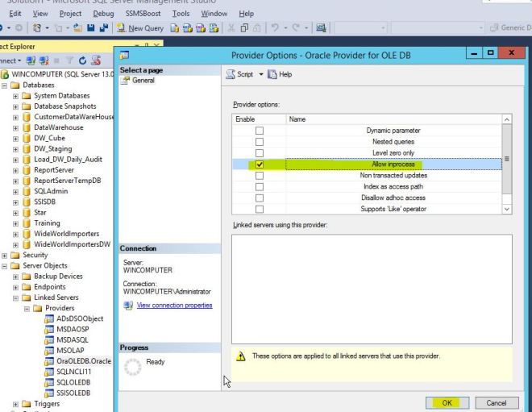
Task: Click the New Query toolbar button
Action: 142,28
